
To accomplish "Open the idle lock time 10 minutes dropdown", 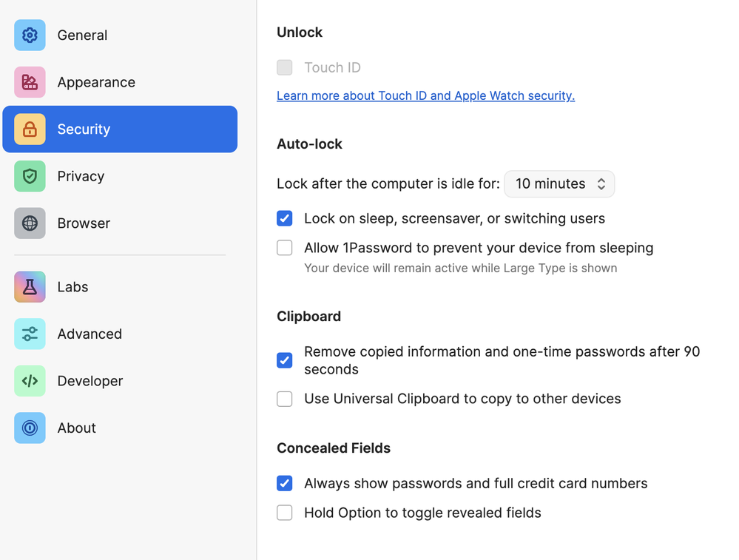I will click(559, 184).
